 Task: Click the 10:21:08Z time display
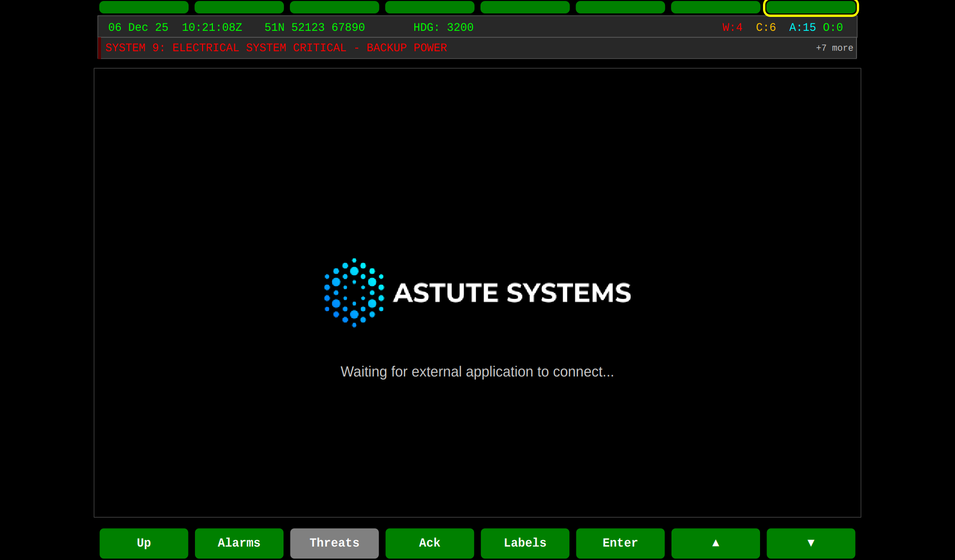click(211, 27)
